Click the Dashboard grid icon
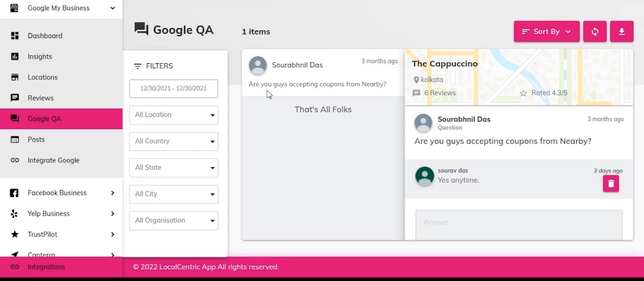The image size is (644, 281). (15, 36)
